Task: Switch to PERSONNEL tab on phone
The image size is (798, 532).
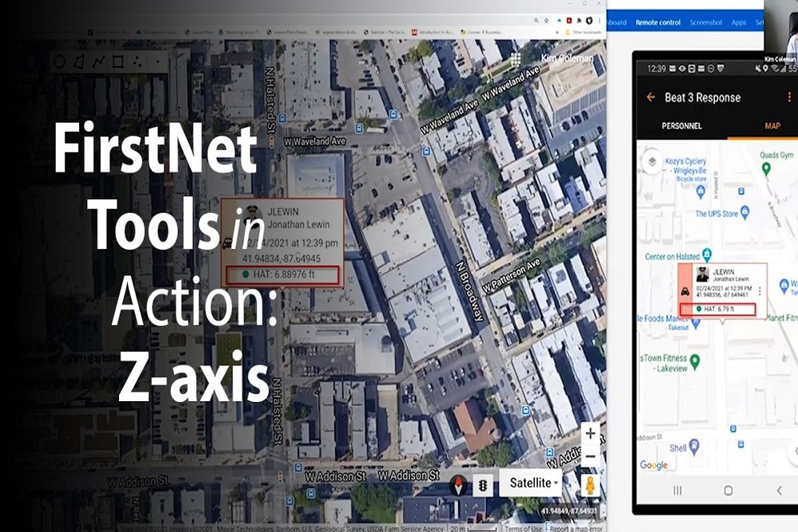Action: point(681,126)
